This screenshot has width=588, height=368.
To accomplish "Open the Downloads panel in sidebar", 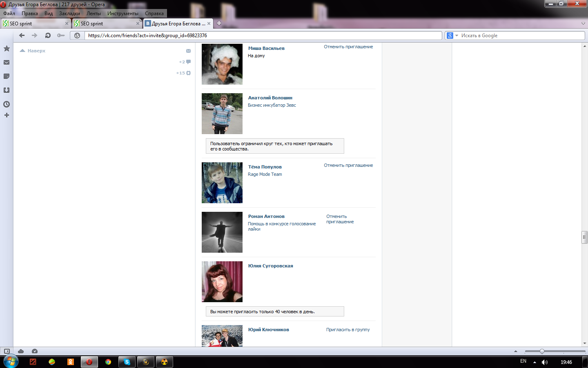I will (x=7, y=90).
